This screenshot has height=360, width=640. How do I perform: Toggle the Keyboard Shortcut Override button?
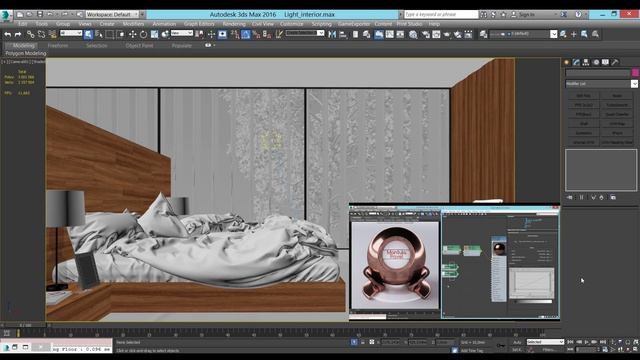pos(222,35)
